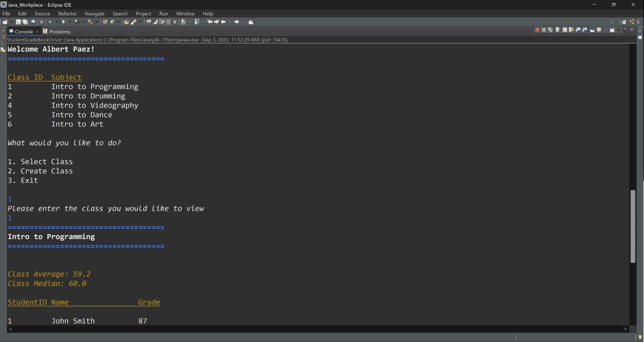Click the horizontal scrollbar right arrow
This screenshot has height=342, width=644.
pos(626,329)
